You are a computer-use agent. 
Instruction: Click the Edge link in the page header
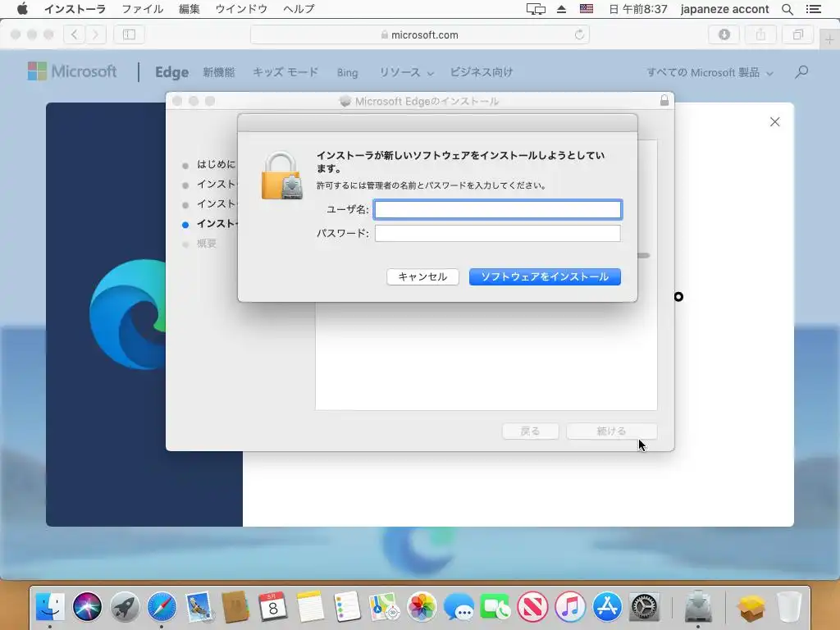[171, 72]
